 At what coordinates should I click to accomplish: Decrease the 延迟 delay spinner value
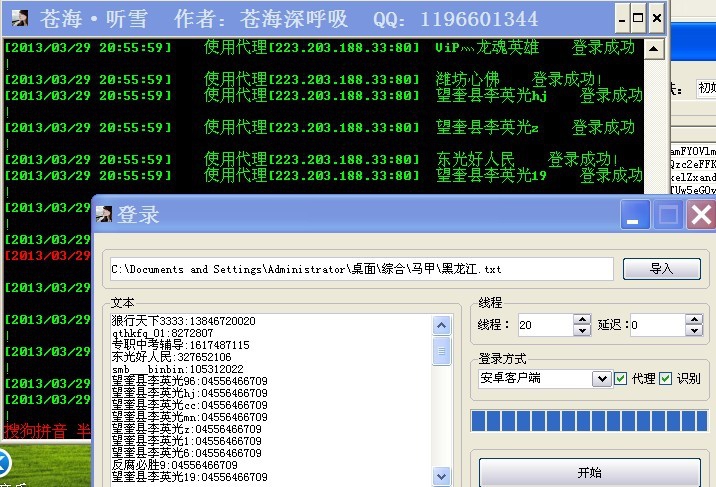(x=693, y=330)
